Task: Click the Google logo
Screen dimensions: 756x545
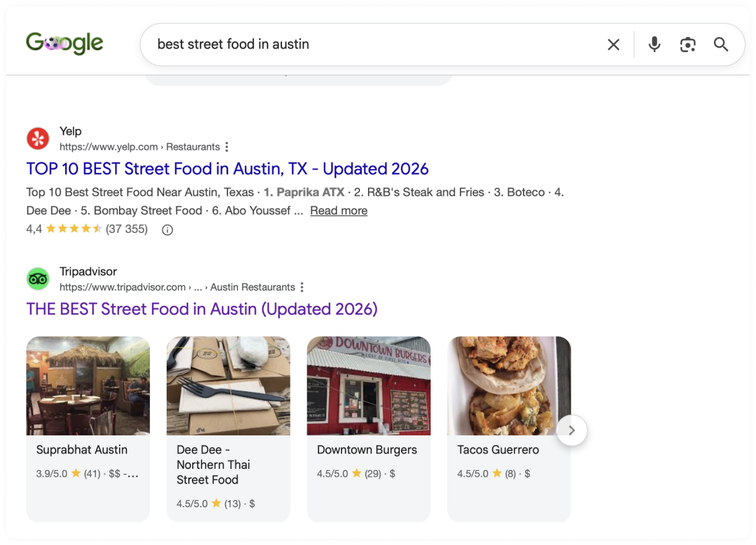Action: click(64, 43)
